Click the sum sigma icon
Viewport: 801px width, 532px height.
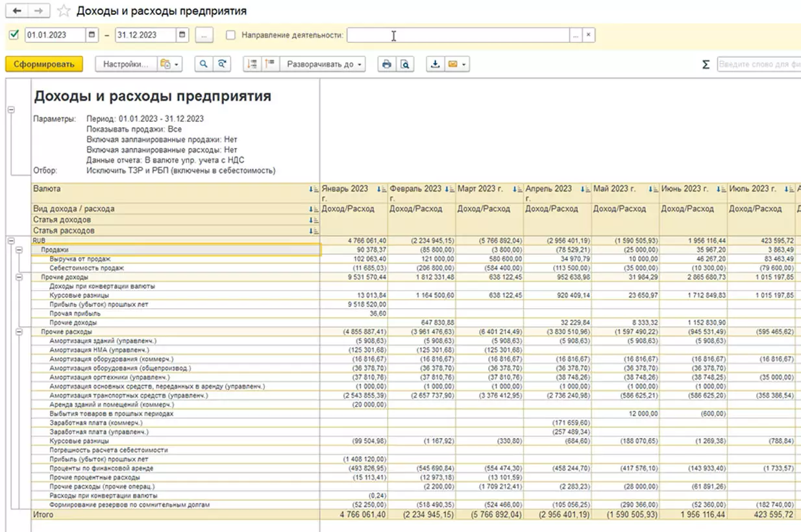706,64
